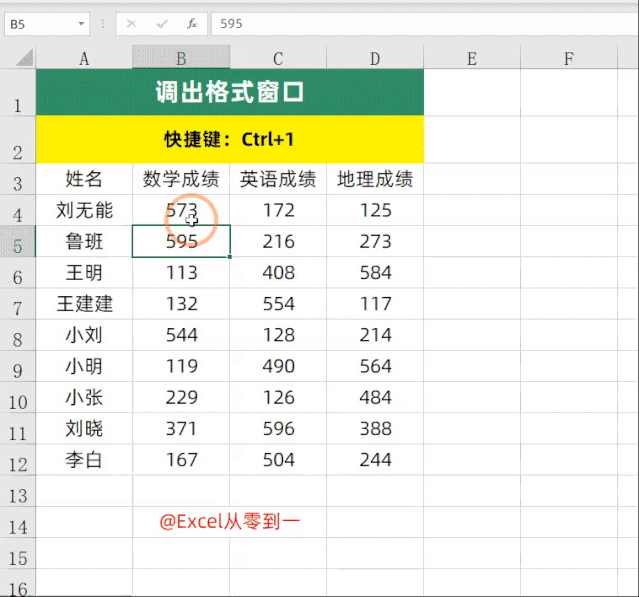Select row 14 header
Viewport: 639px width, 597px height.
[18, 522]
